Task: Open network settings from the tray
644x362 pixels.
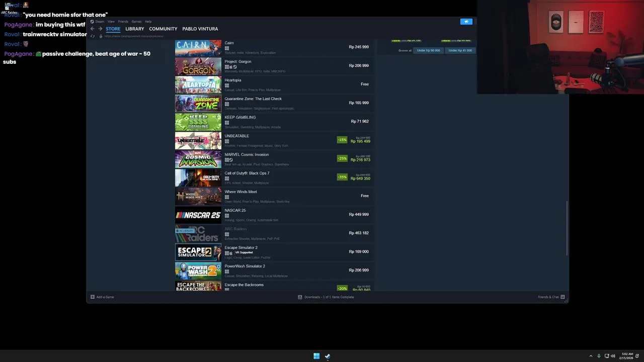Action: point(607,356)
